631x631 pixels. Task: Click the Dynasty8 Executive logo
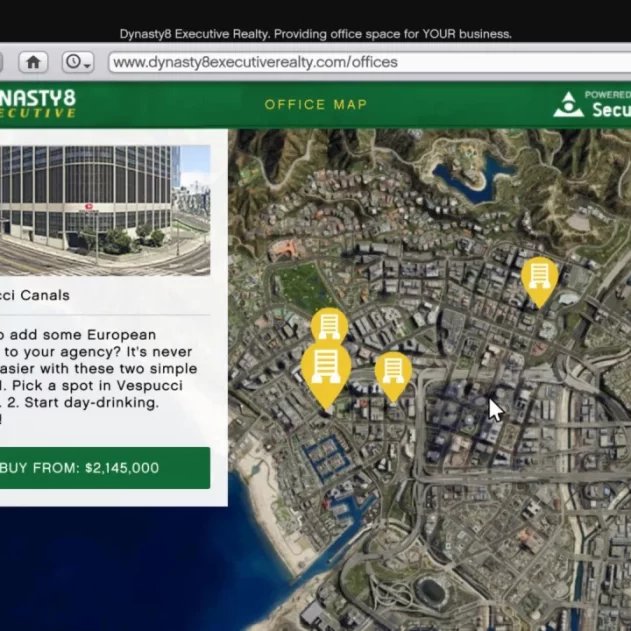point(38,103)
